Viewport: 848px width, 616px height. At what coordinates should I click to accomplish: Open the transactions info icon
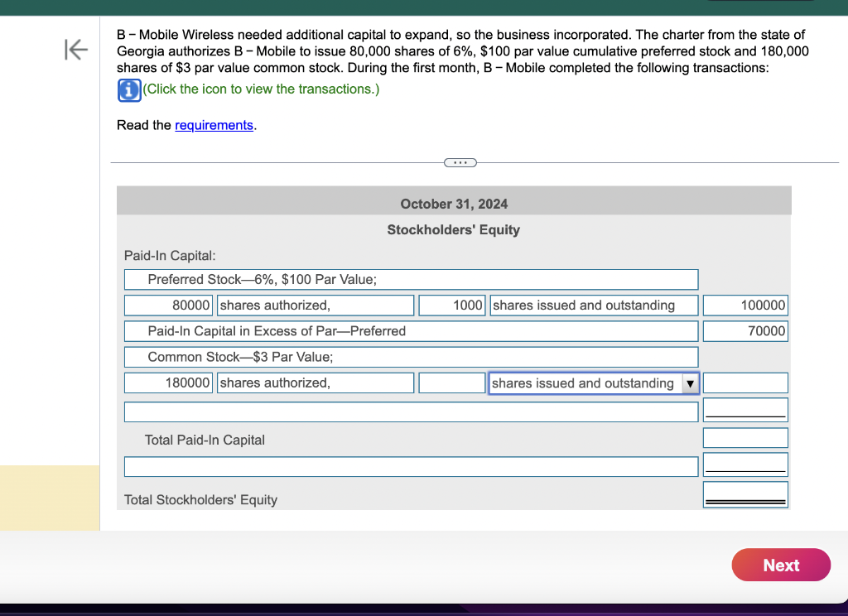click(x=129, y=89)
